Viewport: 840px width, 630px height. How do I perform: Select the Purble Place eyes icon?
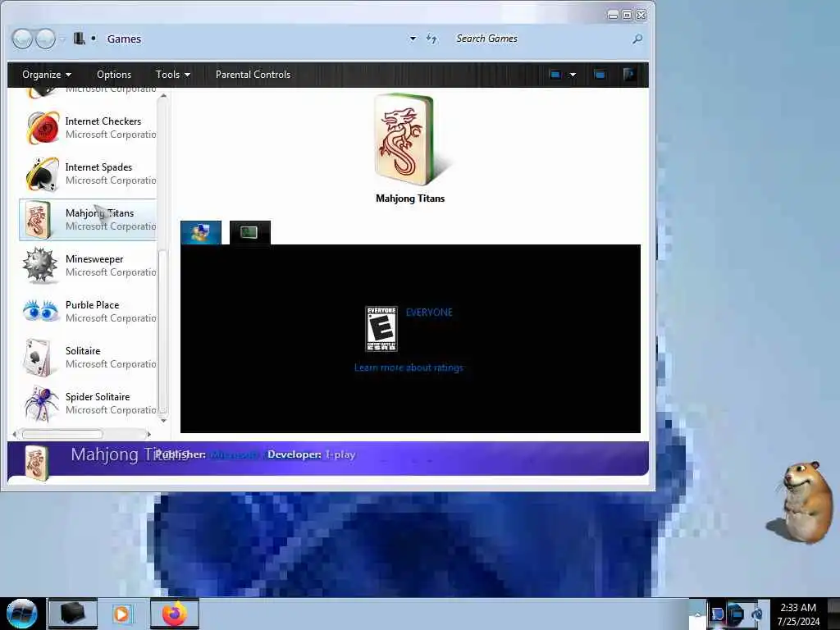41,311
